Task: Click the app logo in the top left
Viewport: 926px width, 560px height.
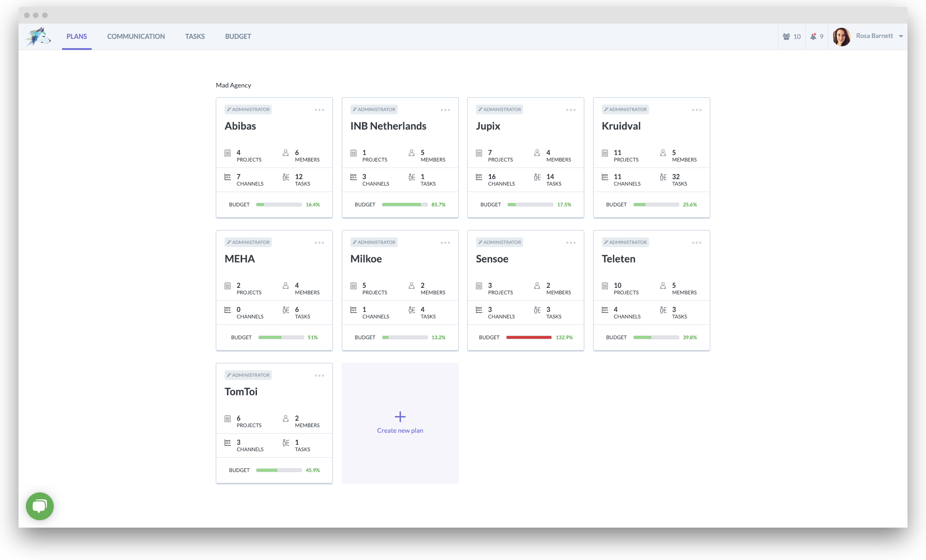Action: [38, 36]
